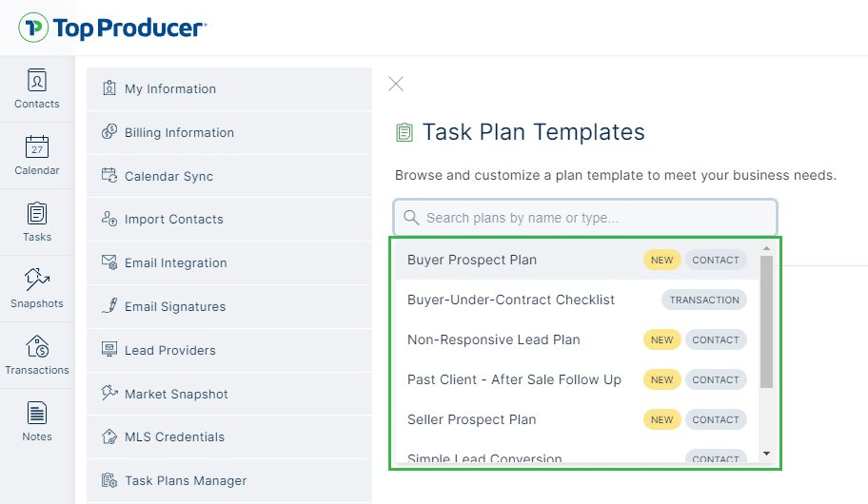
Task: Open My Information settings
Action: [170, 89]
